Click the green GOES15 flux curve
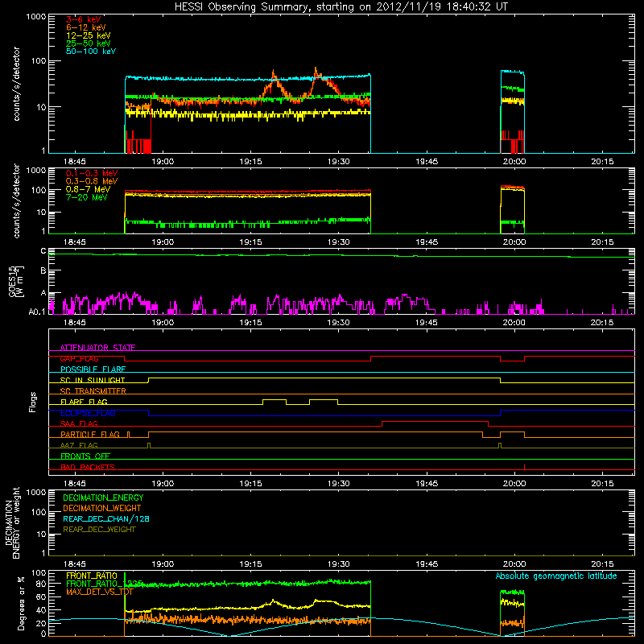 click(x=341, y=255)
